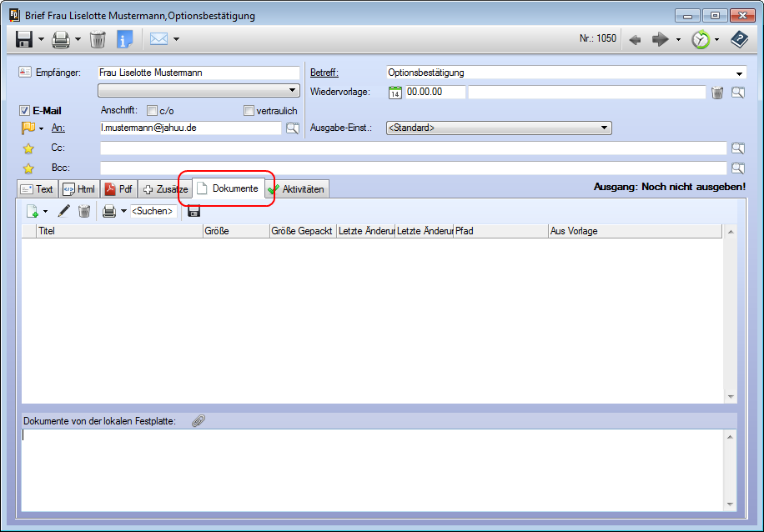The image size is (764, 532).
Task: Expand dropdown below the Empfänger name
Action: tap(293, 90)
